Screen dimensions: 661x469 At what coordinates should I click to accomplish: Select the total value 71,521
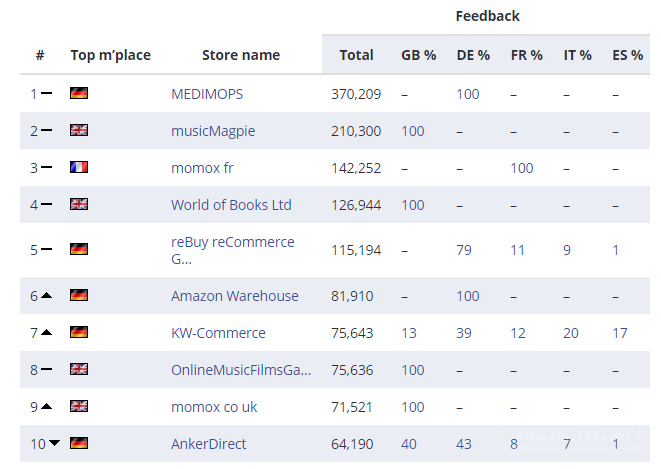(x=352, y=407)
